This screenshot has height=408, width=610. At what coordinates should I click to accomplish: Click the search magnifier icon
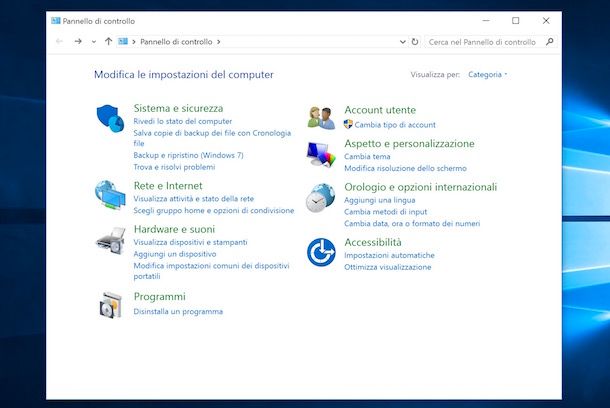(549, 42)
